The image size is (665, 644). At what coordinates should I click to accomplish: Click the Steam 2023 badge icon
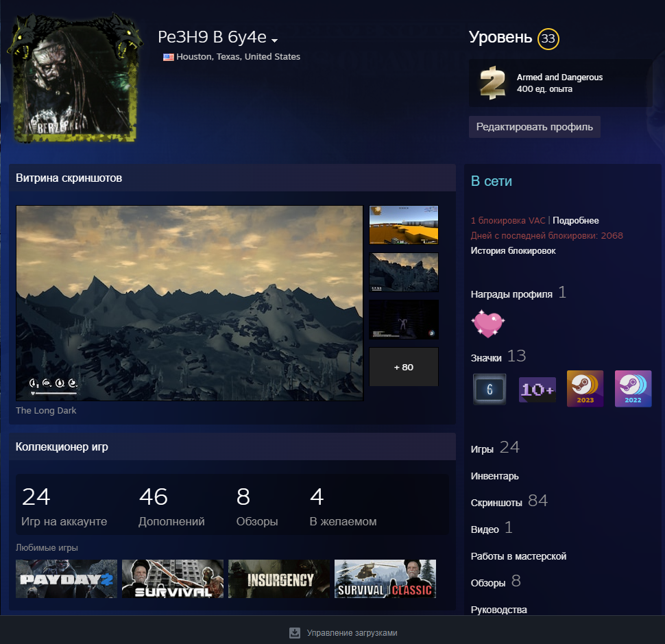pos(585,389)
